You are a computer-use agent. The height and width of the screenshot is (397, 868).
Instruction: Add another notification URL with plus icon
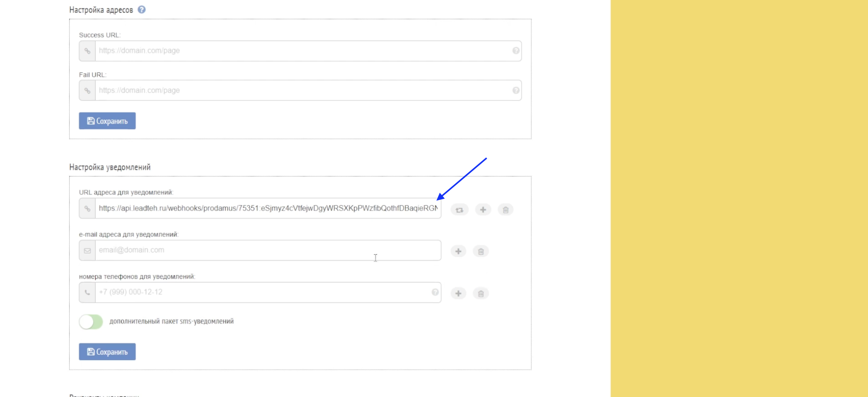483,209
